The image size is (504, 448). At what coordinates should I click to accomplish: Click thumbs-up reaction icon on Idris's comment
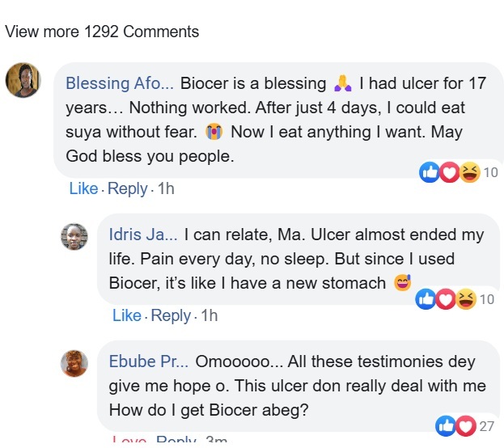tap(426, 299)
